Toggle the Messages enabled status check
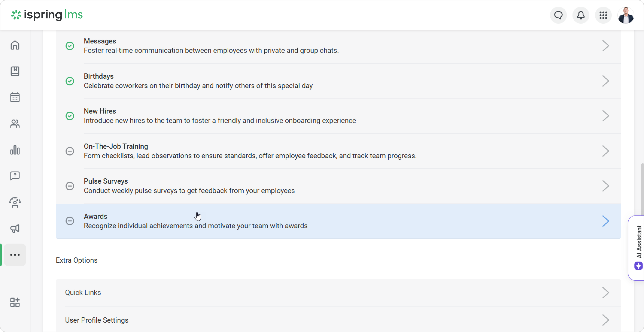Viewport: 644px width, 332px height. (70, 46)
